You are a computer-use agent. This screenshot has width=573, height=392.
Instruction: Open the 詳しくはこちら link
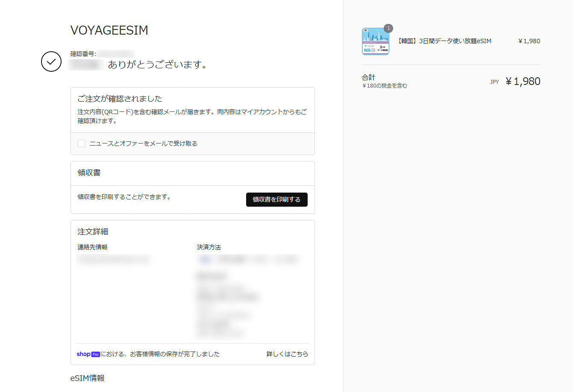[x=288, y=354]
